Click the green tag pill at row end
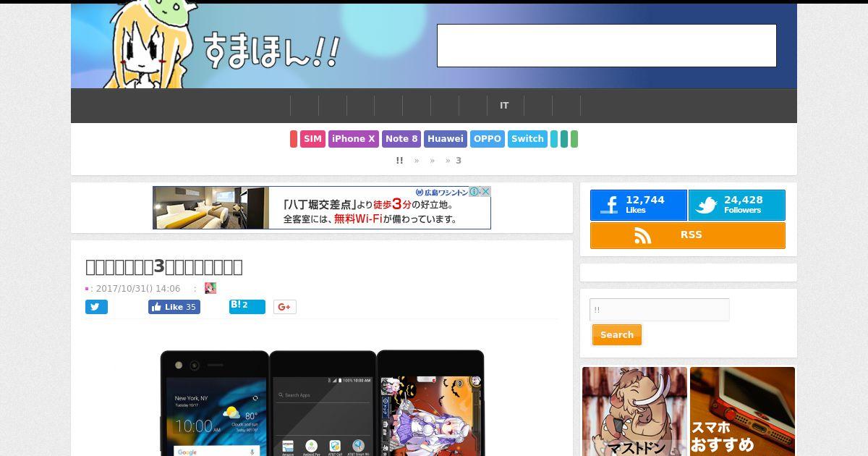868x456 pixels. click(574, 139)
